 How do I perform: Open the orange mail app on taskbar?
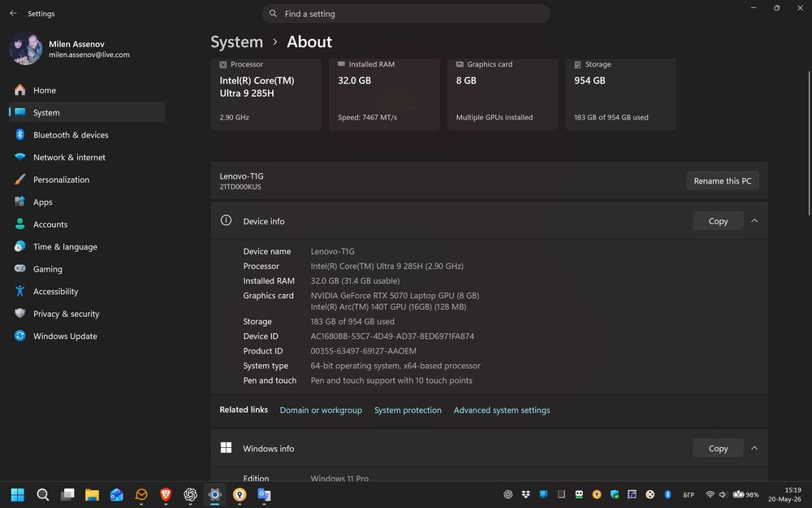click(x=141, y=494)
